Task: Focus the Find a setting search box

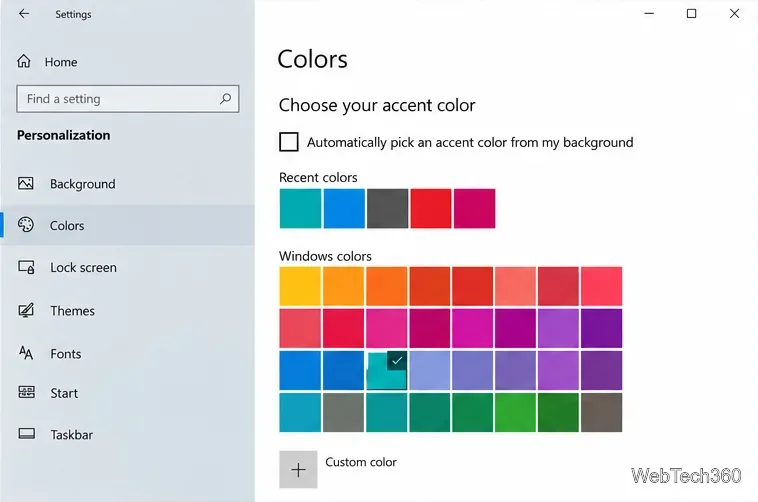Action: click(x=128, y=99)
